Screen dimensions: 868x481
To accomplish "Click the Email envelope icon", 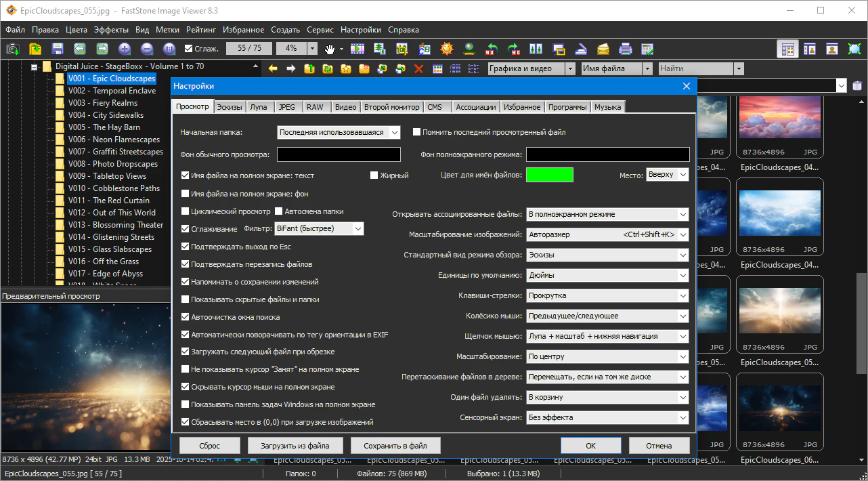I will (x=603, y=49).
